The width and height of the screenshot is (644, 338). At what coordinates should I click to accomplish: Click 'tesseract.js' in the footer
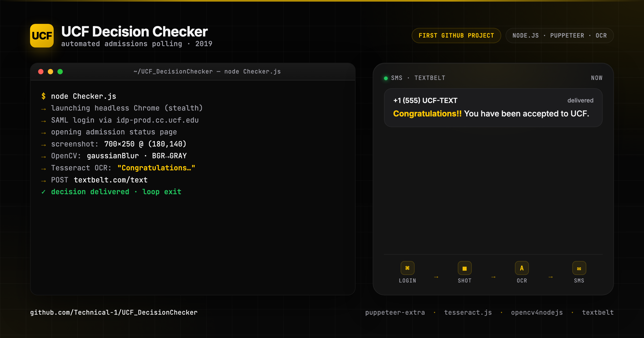tap(468, 313)
